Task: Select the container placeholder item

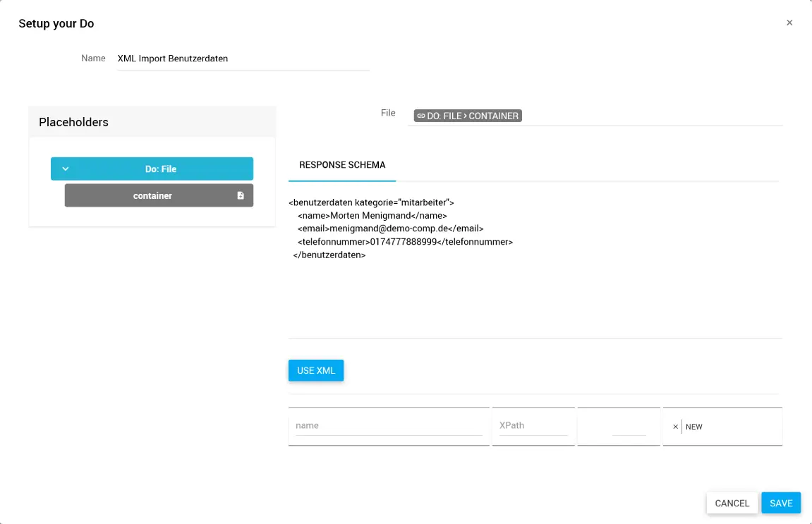Action: point(152,196)
